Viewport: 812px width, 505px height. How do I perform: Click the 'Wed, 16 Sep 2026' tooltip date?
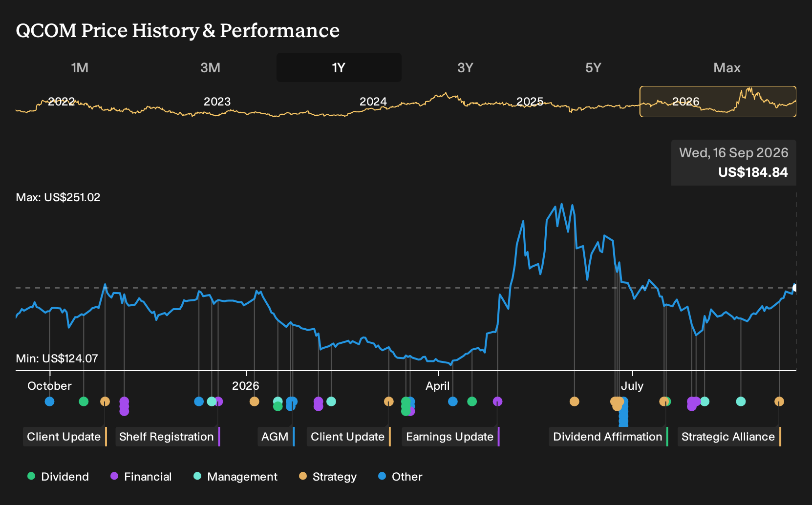pos(734,153)
